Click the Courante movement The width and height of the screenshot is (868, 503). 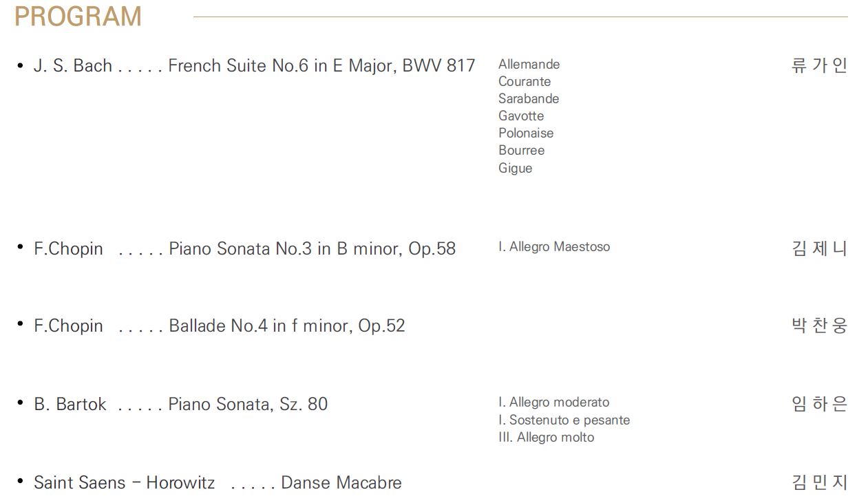pos(525,81)
